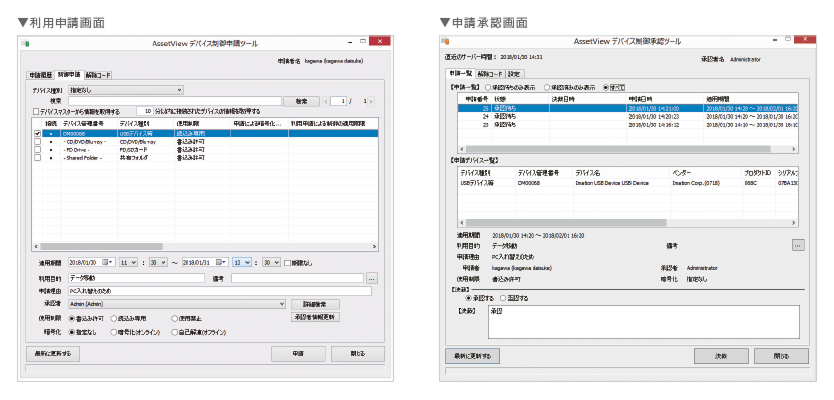Select 承認待ちのみ表示 filter radio
The width and height of the screenshot is (834, 400).
[488, 87]
